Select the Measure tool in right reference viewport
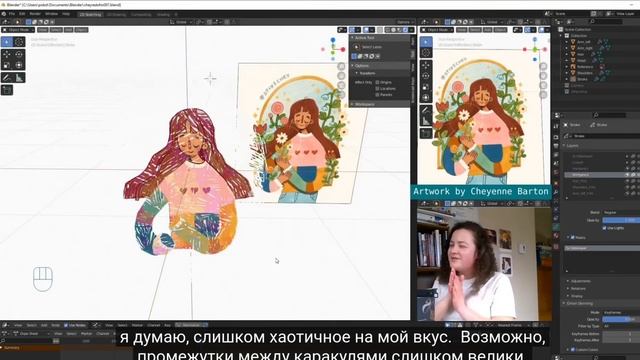The image size is (640, 360). click(426, 121)
